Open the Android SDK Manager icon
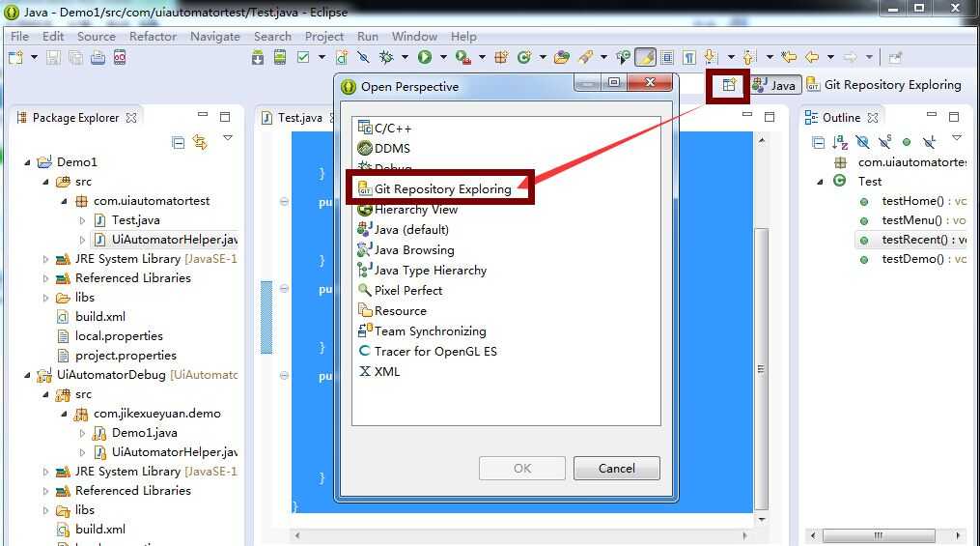 pyautogui.click(x=258, y=58)
